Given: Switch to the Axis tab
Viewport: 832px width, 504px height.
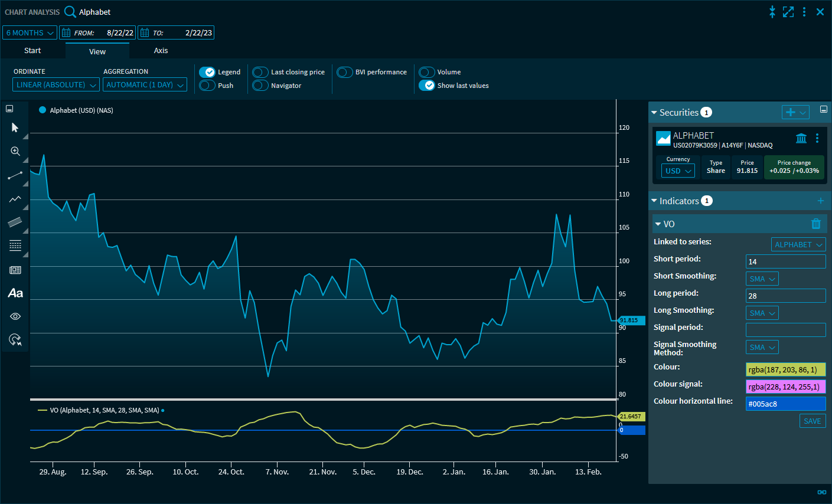Looking at the screenshot, I should [161, 51].
